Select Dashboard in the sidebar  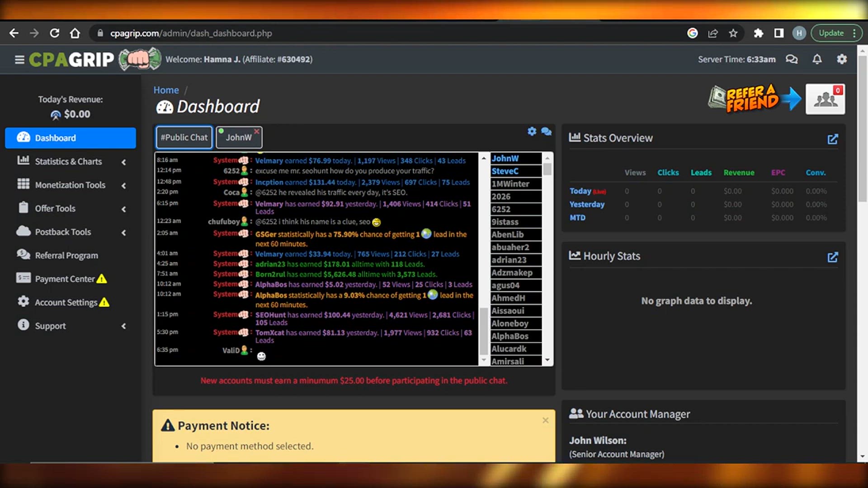71,138
